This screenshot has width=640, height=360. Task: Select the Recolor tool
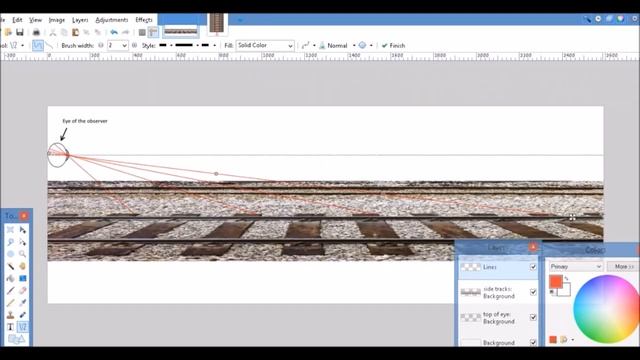click(x=22, y=315)
